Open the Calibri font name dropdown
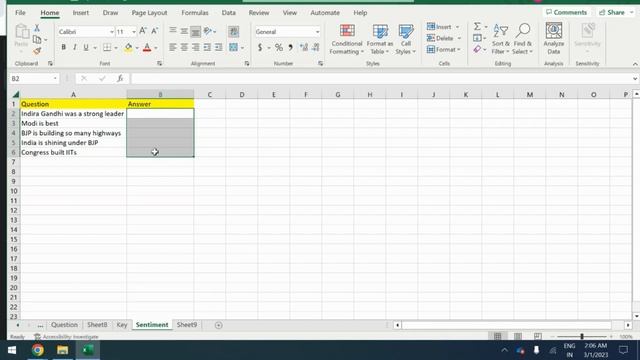Screen dimensions: 640x360 tap(111, 32)
